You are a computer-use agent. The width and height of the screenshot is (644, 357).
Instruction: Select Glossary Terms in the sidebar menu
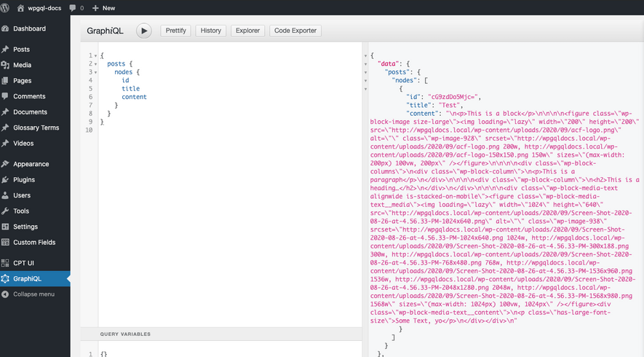36,127
